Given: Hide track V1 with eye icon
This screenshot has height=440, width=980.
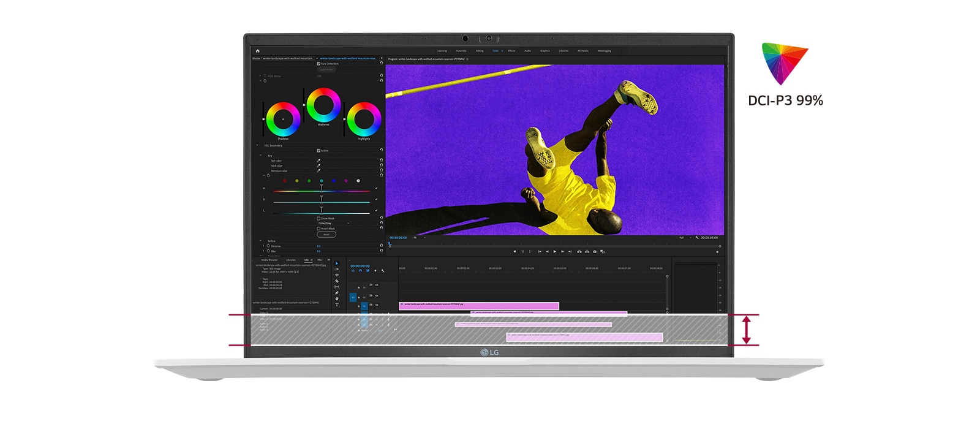Looking at the screenshot, I should coord(377,305).
